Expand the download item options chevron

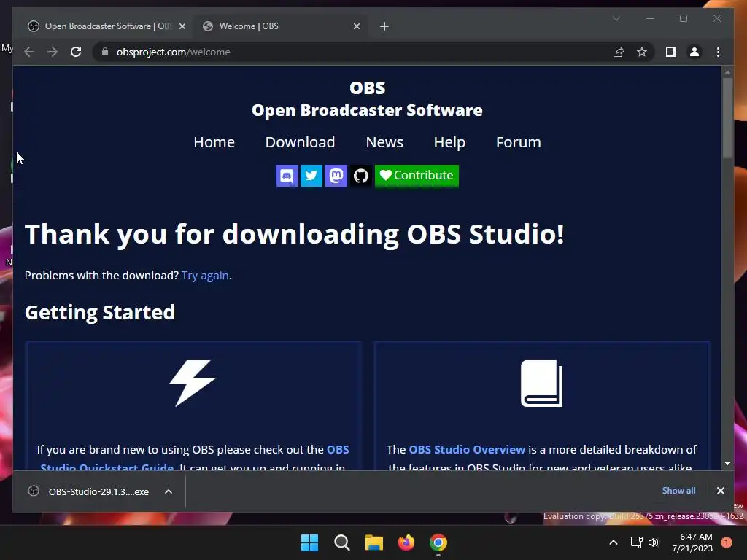point(169,491)
